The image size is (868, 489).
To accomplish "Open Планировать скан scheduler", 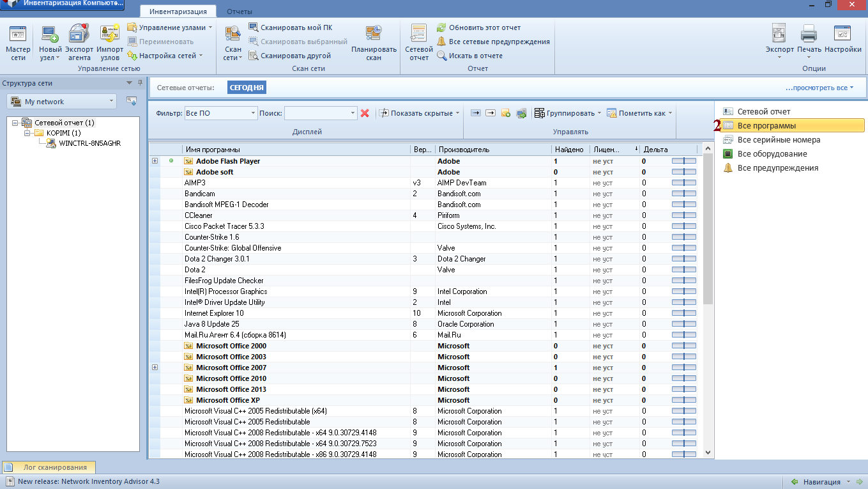I will pyautogui.click(x=374, y=42).
